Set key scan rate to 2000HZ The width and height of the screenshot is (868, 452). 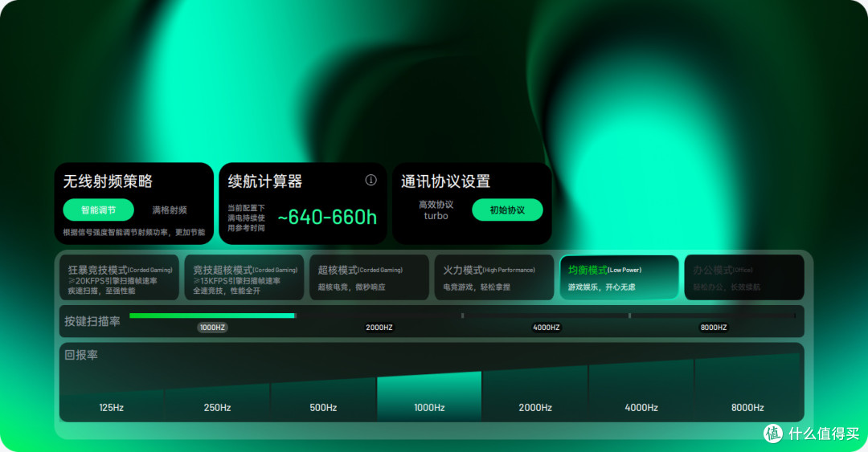coord(379,327)
